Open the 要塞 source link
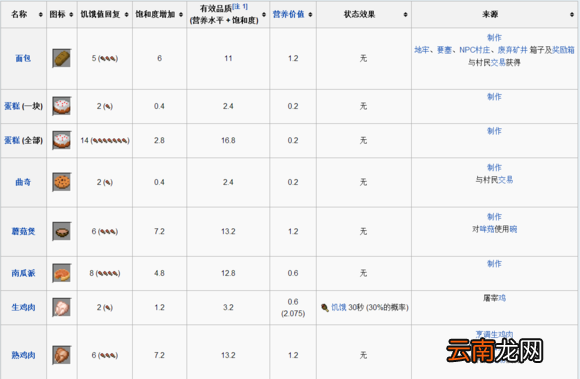Viewport: 580px width, 379px height. 444,50
